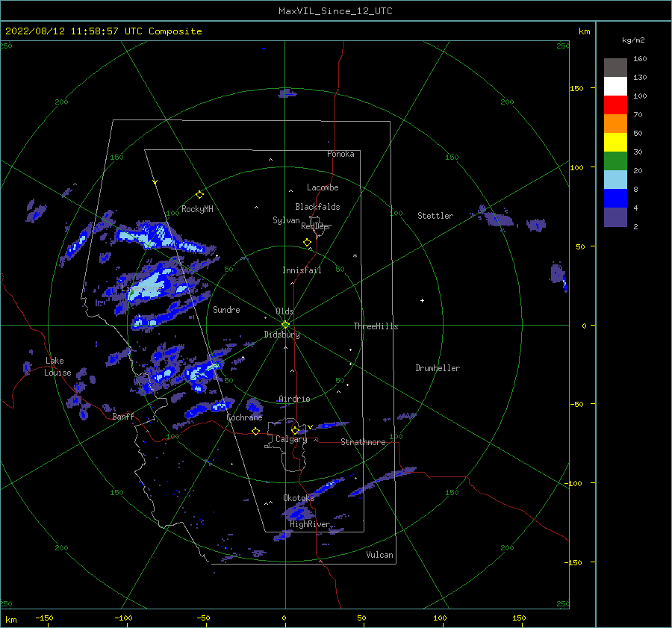Click the purple legend swatch for 2-4

615,217
